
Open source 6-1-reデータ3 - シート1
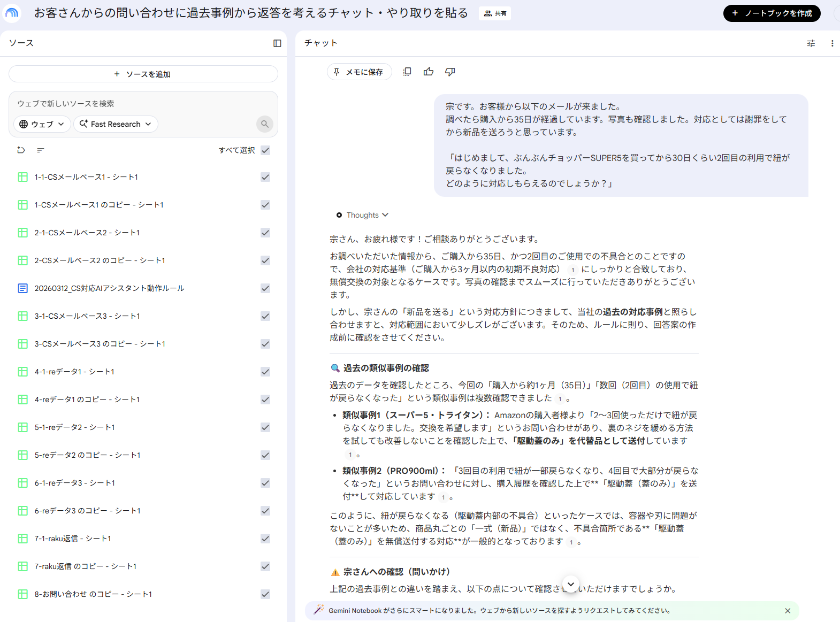click(x=75, y=483)
